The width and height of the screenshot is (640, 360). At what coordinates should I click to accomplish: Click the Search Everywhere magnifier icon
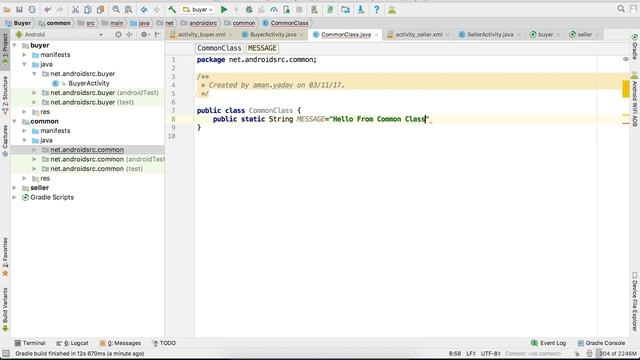(x=621, y=9)
